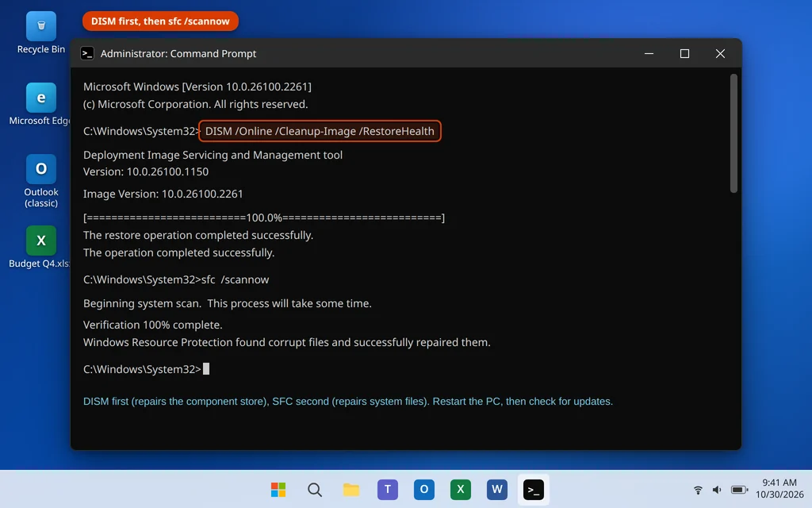
Task: Click '(c) Microsoft Corporation. All rights reserved.'
Action: coord(196,104)
